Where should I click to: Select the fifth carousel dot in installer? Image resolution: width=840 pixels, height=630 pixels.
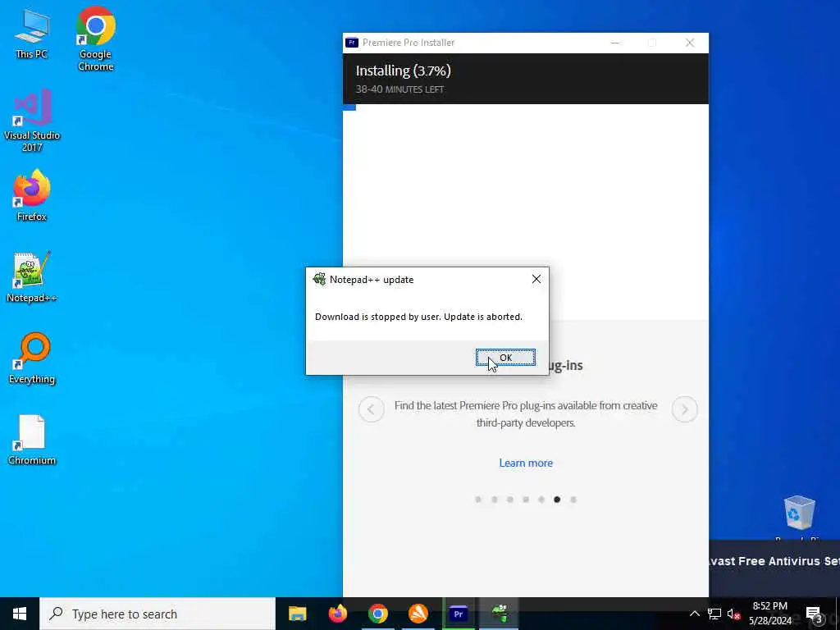tap(541, 500)
